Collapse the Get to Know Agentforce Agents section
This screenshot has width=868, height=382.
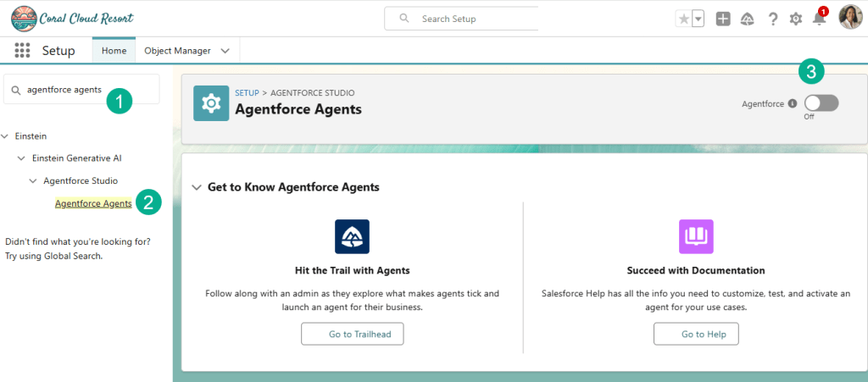(197, 187)
